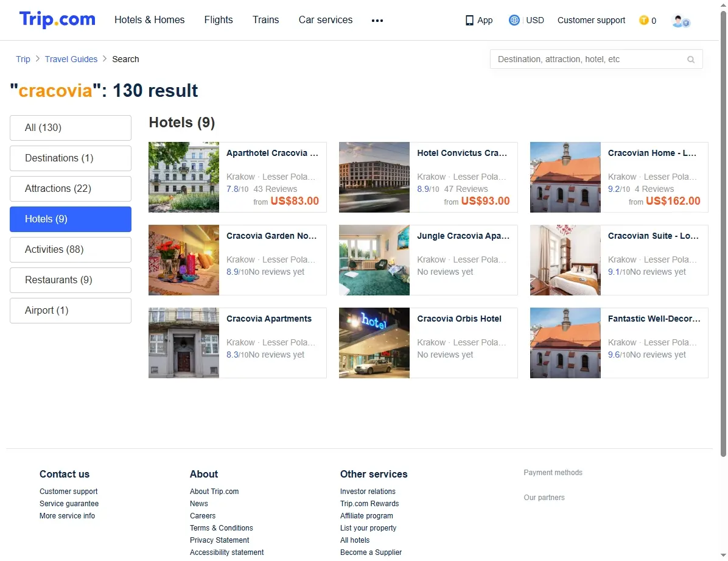Select the Activities (88) filter
This screenshot has height=561, width=728.
pos(71,250)
